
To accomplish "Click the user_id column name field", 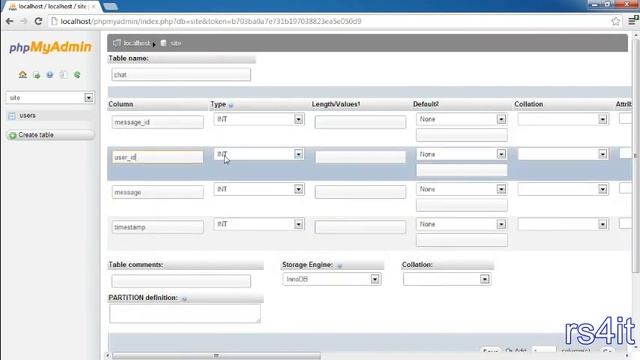I will pos(158,157).
